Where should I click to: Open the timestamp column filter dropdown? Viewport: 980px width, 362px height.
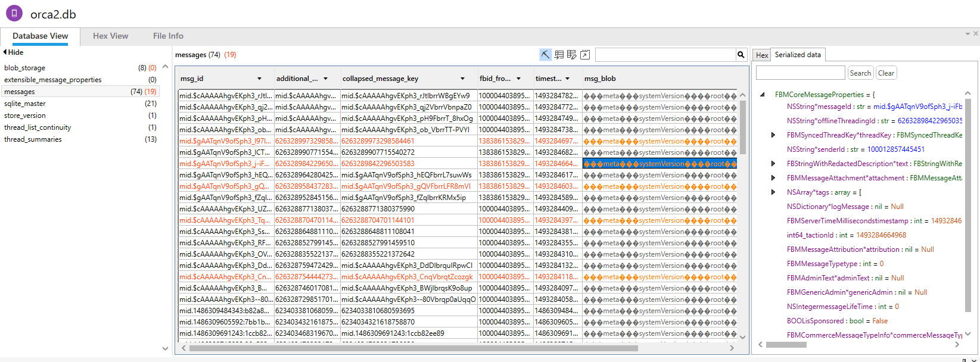[x=567, y=79]
